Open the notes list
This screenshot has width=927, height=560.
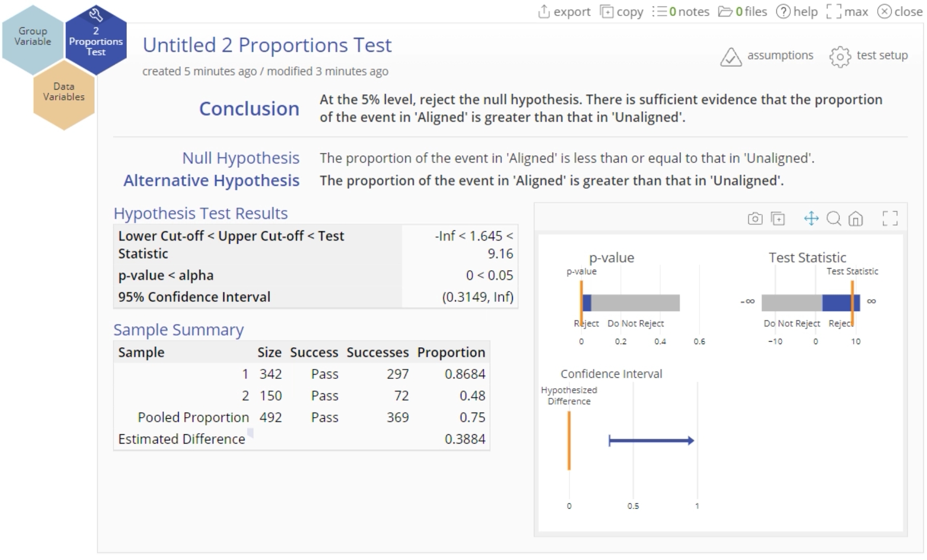(680, 11)
